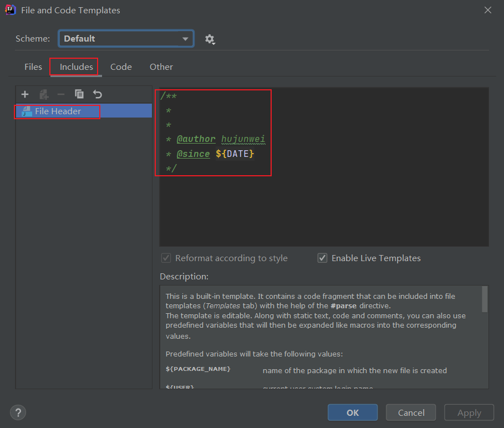
Task: Click in the template editor text area
Action: click(324, 167)
